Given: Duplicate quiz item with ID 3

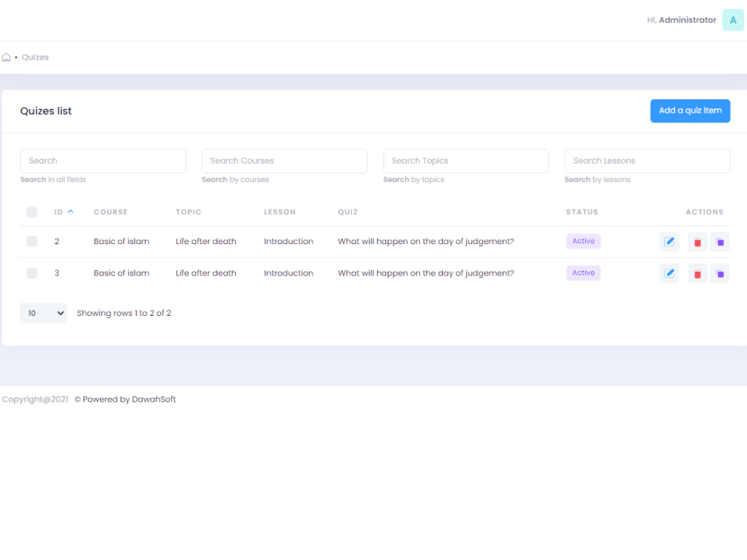Looking at the screenshot, I should [720, 273].
